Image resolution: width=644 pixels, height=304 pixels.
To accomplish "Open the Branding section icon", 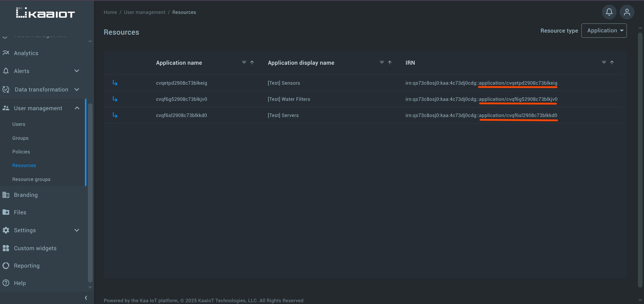I will pyautogui.click(x=6, y=195).
